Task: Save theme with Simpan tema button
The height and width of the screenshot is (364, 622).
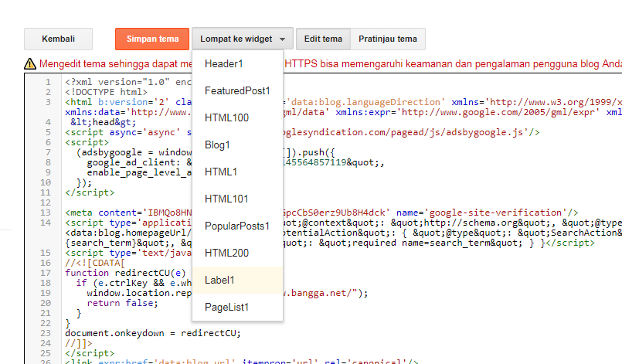Action: point(152,39)
